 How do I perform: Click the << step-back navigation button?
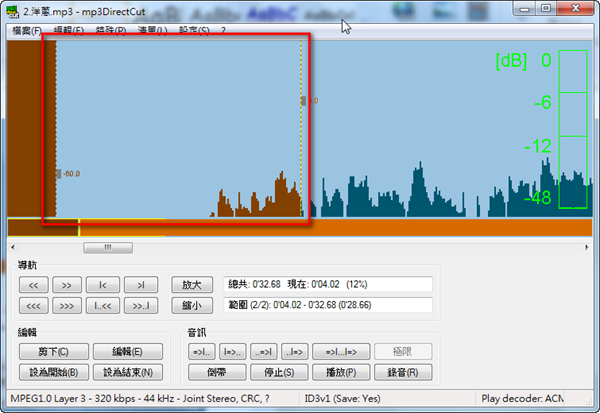(34, 285)
